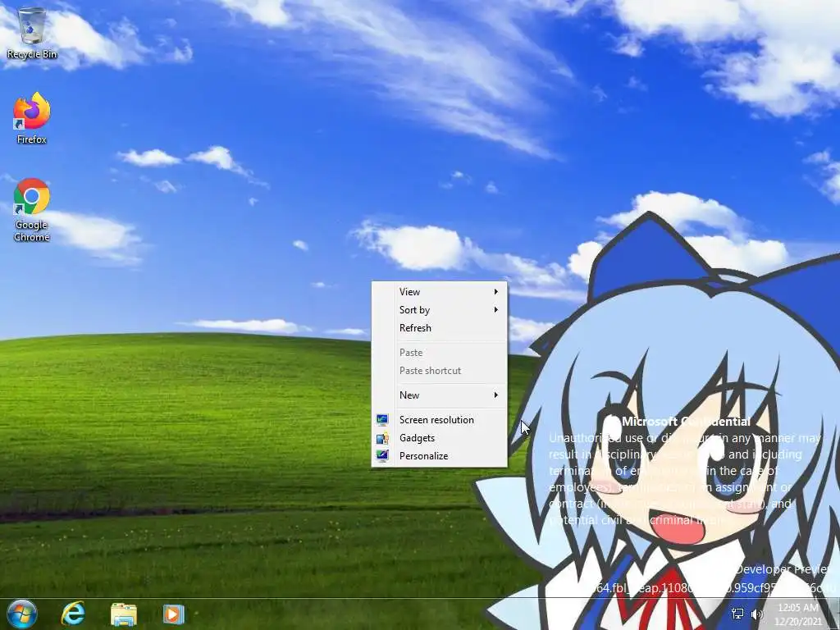The image size is (840, 630).
Task: Open Gadgets from the context menu
Action: coord(440,438)
